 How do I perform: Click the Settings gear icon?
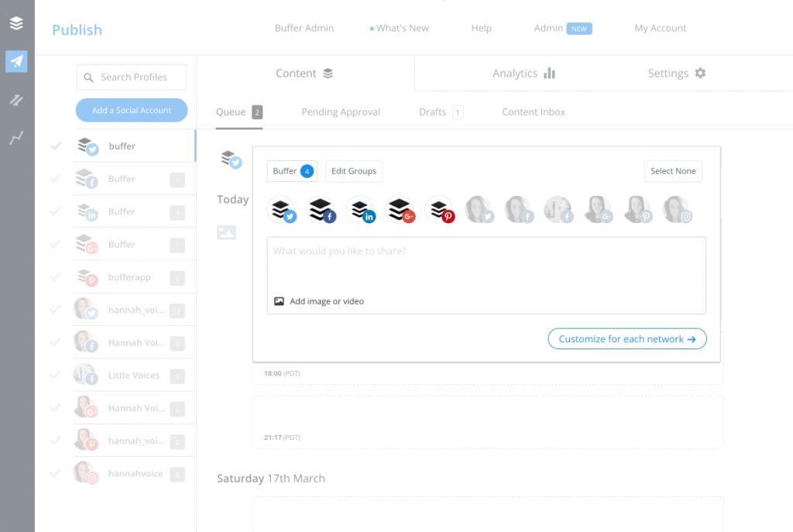pos(700,74)
